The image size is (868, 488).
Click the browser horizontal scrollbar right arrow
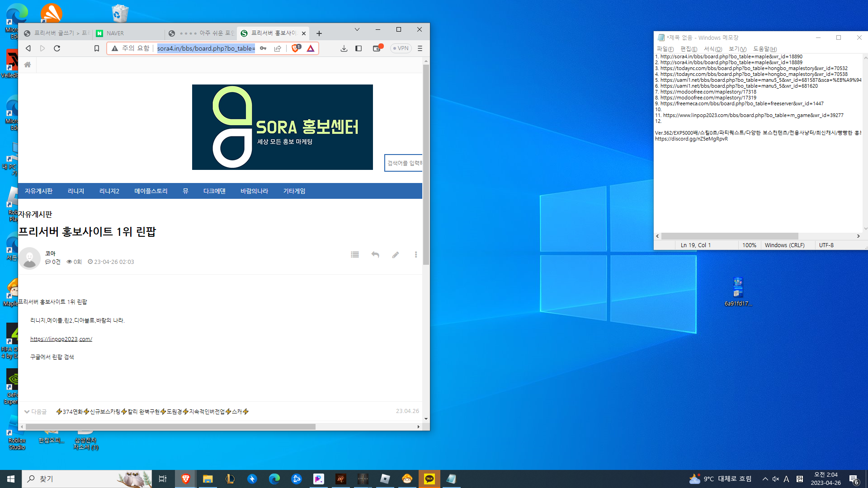[x=419, y=427]
